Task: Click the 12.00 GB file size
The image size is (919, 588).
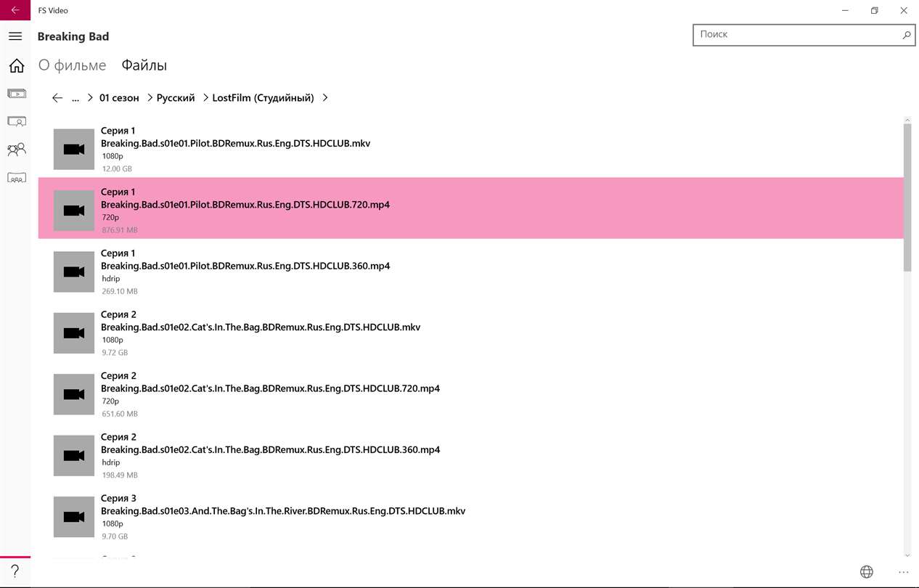Action: [x=117, y=169]
